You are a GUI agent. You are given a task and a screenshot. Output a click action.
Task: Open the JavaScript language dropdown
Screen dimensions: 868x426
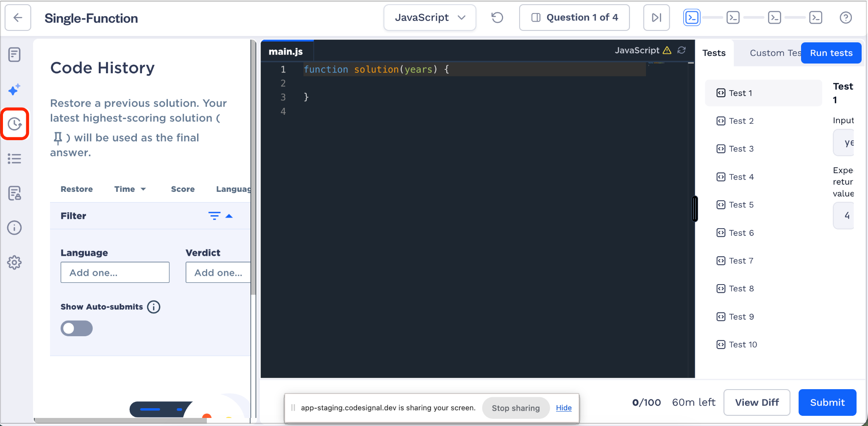tap(430, 17)
